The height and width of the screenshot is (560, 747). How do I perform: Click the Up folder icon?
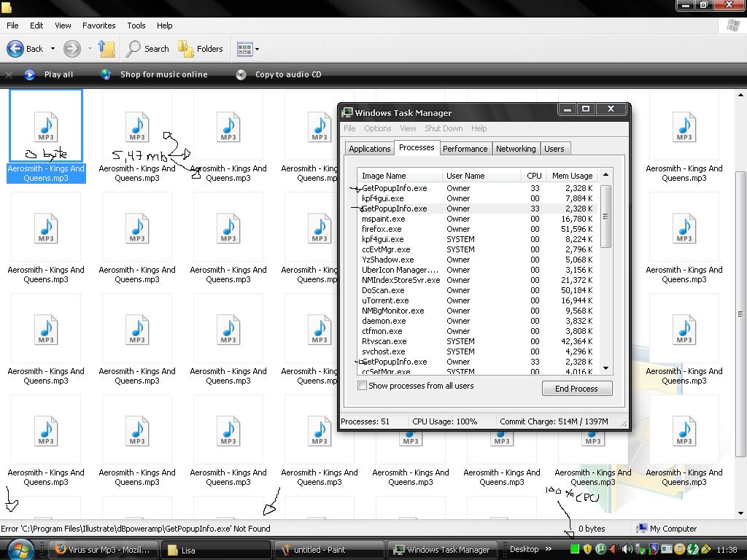[107, 49]
